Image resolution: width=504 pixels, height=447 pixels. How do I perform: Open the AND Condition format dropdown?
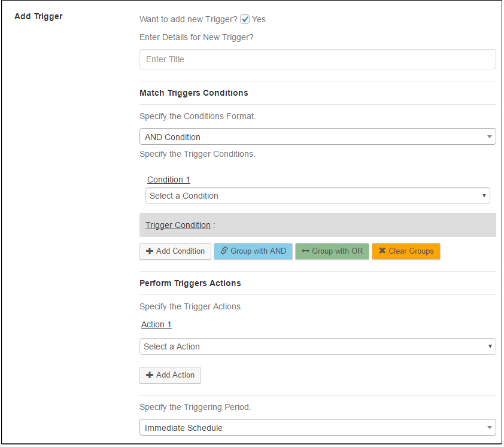[x=317, y=136]
